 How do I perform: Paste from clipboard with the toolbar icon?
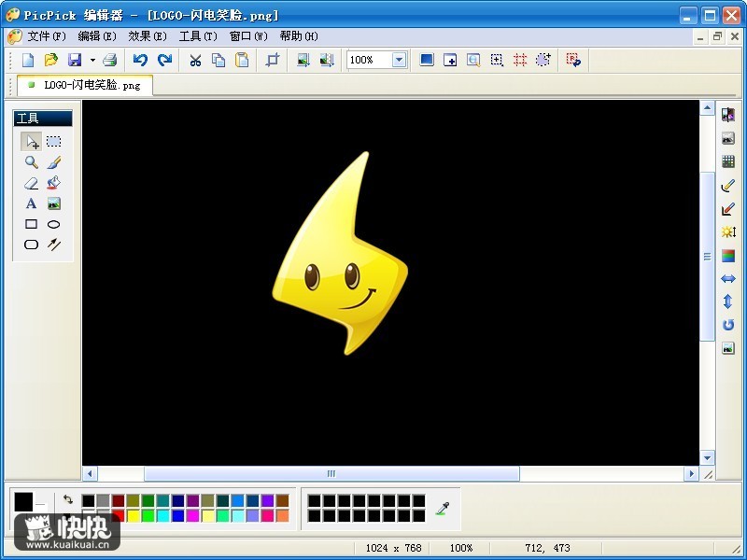point(243,60)
